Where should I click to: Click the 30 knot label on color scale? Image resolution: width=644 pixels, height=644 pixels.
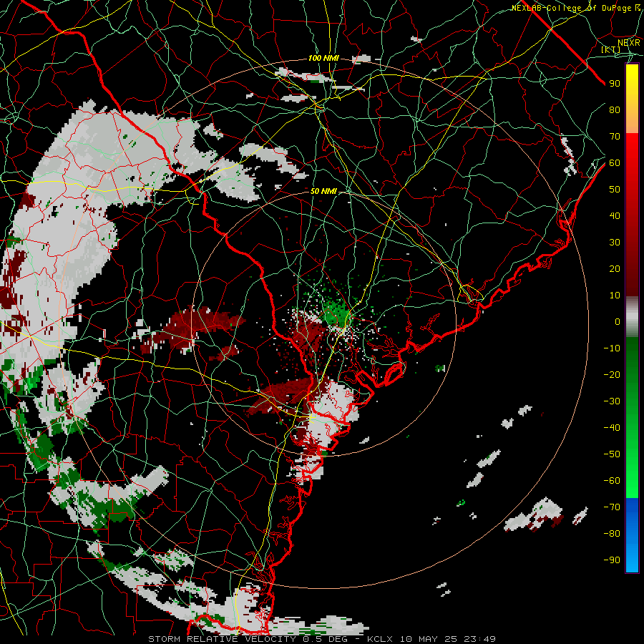pos(615,243)
